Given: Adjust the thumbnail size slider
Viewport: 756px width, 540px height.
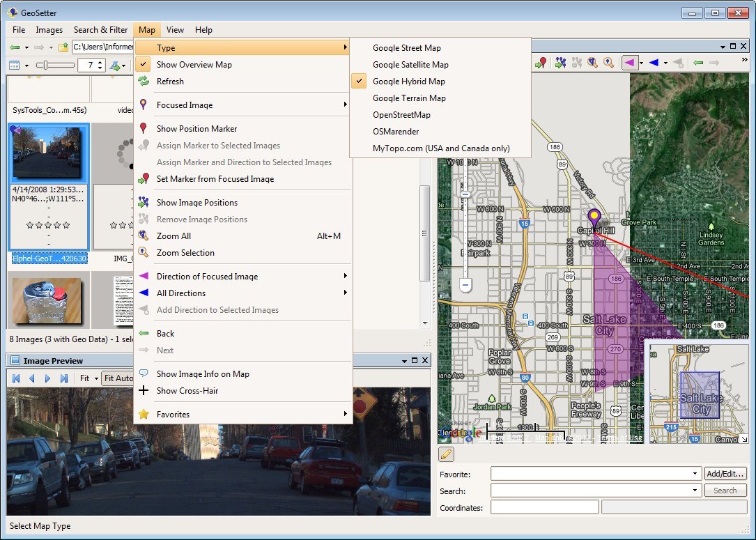Looking at the screenshot, I should [45, 64].
